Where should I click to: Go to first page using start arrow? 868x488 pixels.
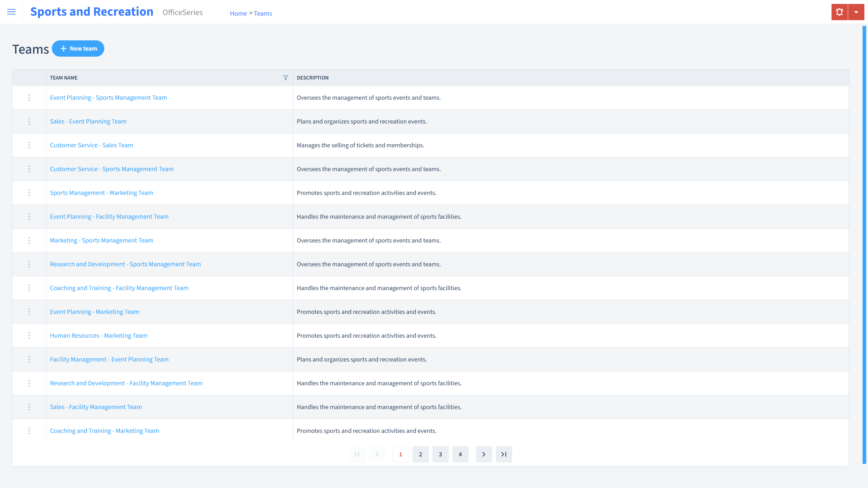(357, 454)
